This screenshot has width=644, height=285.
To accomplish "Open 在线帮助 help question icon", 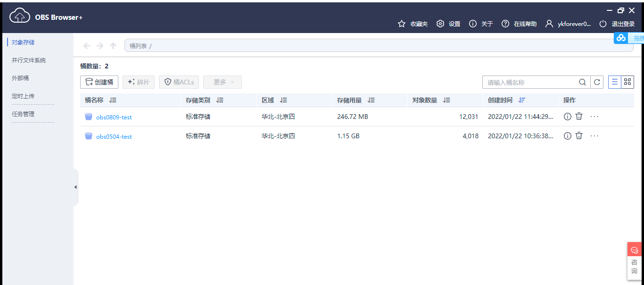I will [505, 24].
